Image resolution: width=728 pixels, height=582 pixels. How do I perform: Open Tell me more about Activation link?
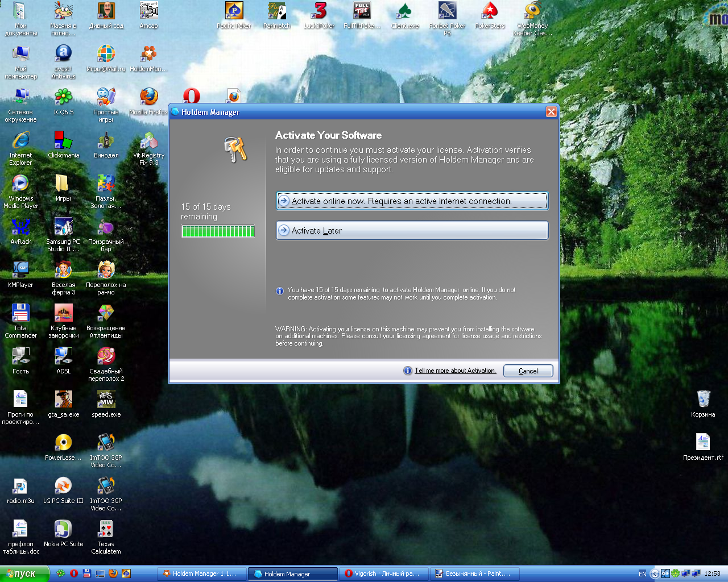click(x=454, y=371)
